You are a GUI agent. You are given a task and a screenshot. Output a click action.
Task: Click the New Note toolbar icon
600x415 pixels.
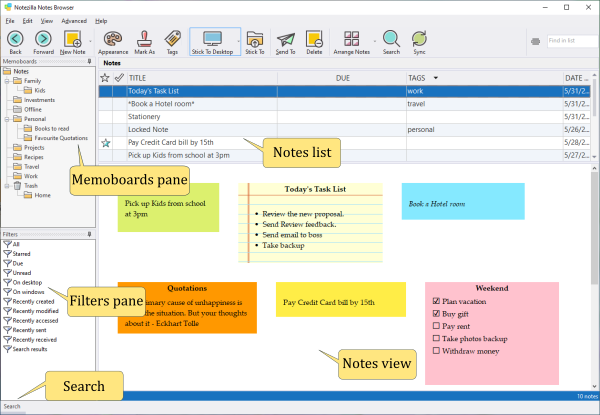point(72,40)
